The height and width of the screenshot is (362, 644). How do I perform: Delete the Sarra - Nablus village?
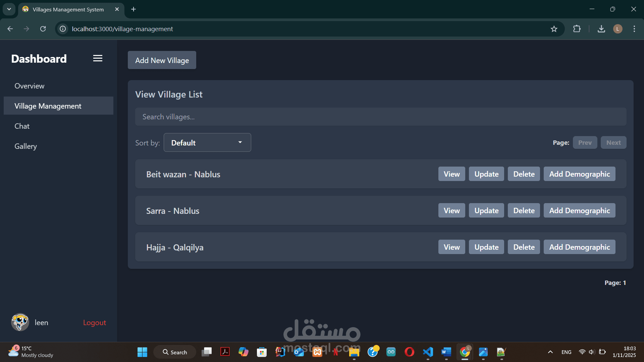pyautogui.click(x=524, y=210)
